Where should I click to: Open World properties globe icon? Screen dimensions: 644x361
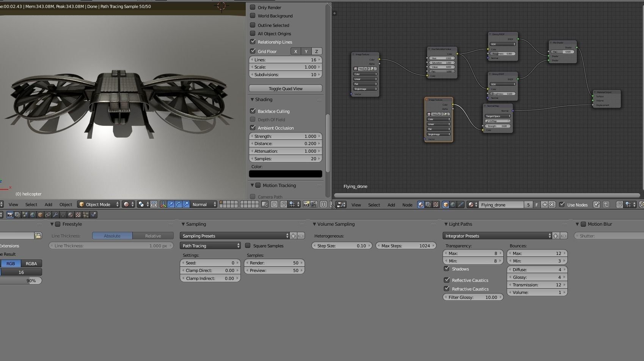(x=33, y=214)
